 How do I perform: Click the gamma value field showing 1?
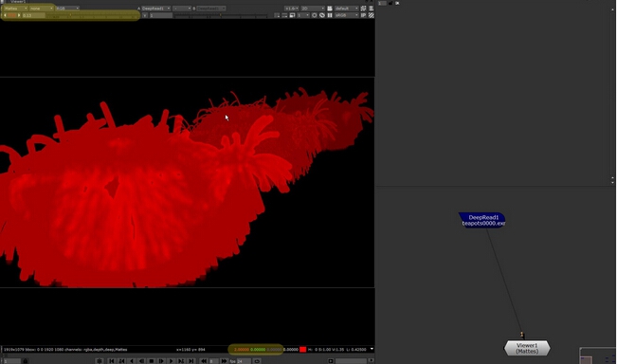[x=160, y=15]
